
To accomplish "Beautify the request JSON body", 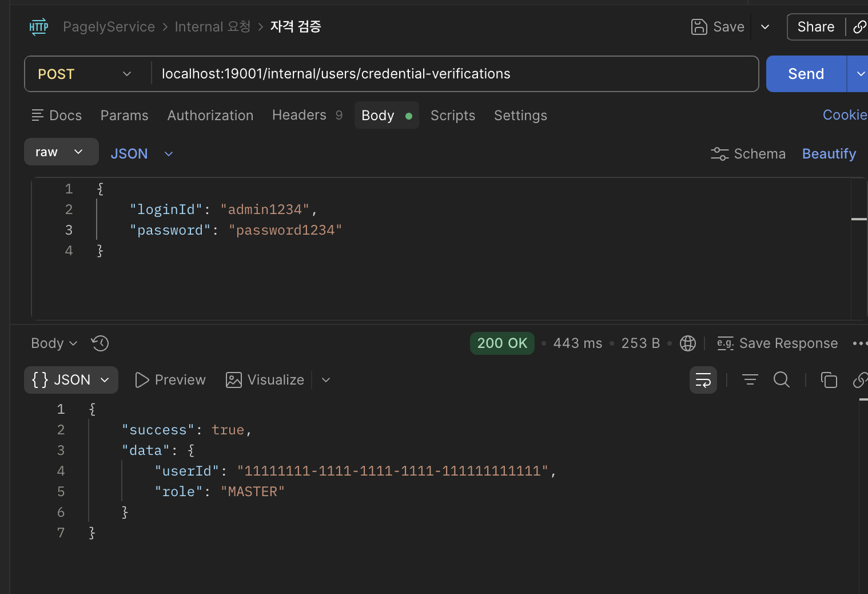I will coord(829,154).
